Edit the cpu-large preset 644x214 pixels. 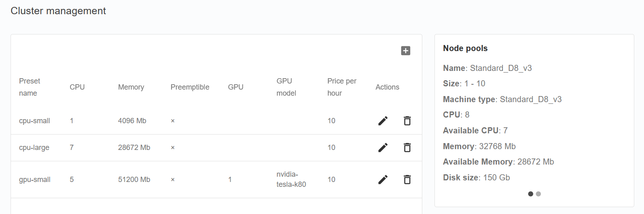pyautogui.click(x=383, y=148)
